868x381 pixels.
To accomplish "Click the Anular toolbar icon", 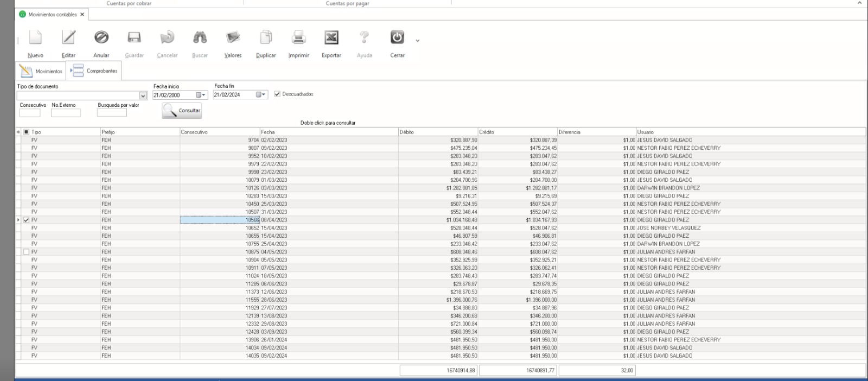I will [101, 37].
